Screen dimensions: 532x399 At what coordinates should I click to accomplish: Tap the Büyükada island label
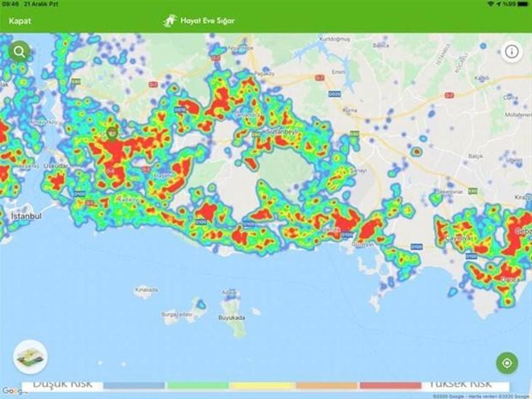coord(232,318)
